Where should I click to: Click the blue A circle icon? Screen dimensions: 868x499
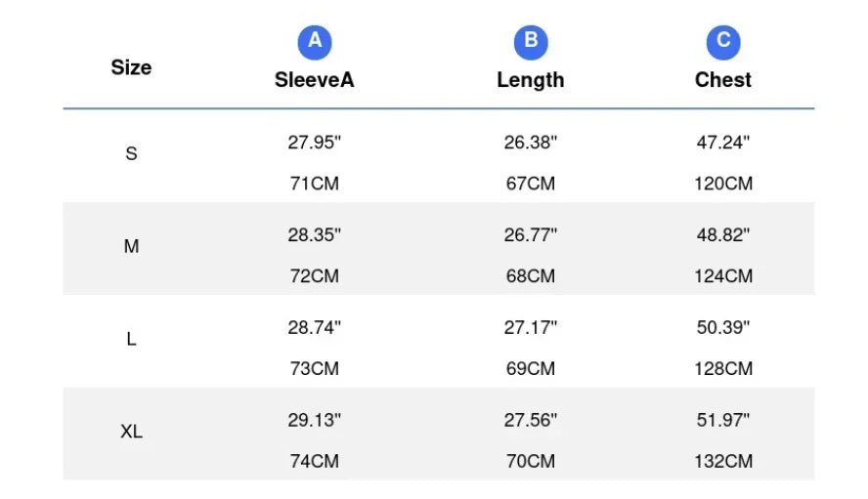tap(315, 42)
